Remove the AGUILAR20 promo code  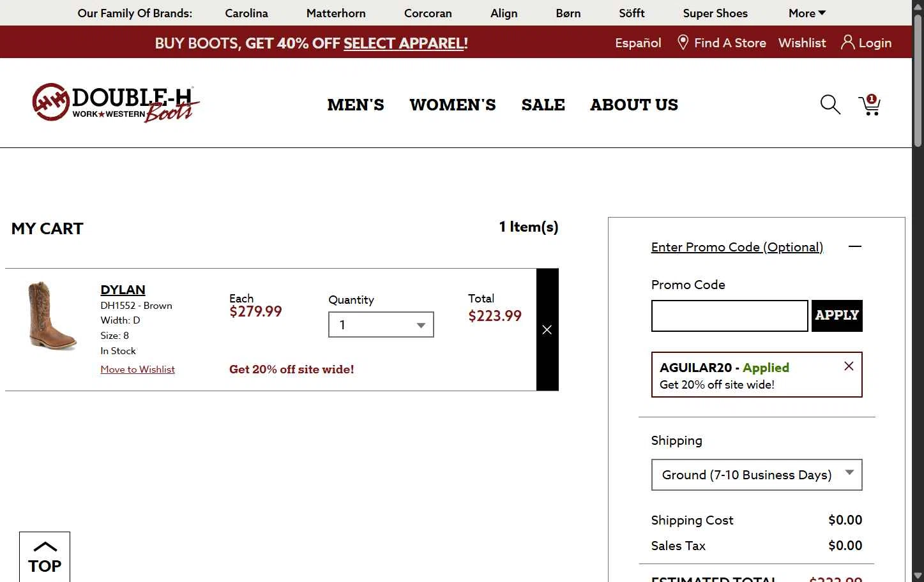click(x=849, y=366)
